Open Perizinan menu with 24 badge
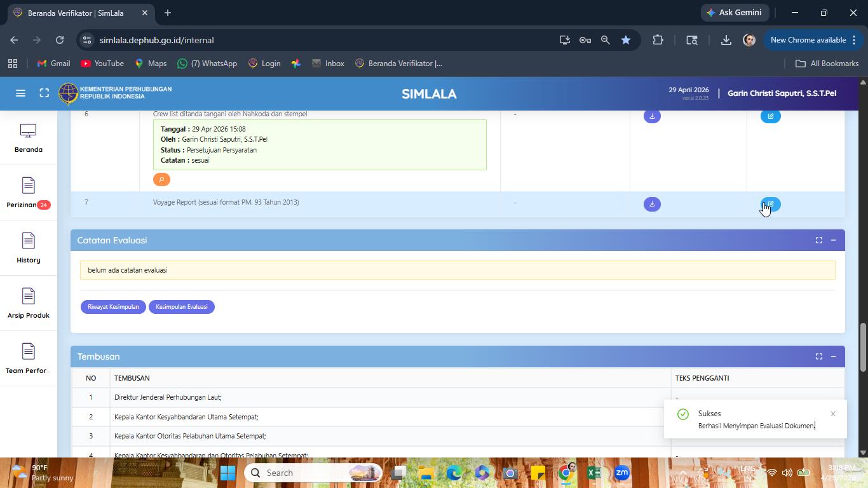The height and width of the screenshot is (488, 868). tap(29, 193)
